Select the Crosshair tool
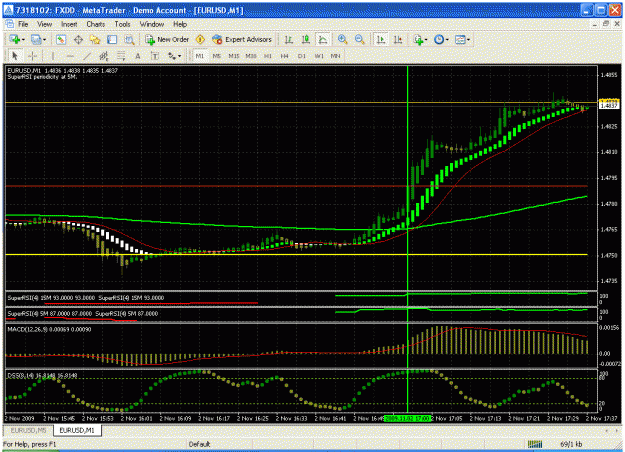625x452 pixels. (x=32, y=56)
